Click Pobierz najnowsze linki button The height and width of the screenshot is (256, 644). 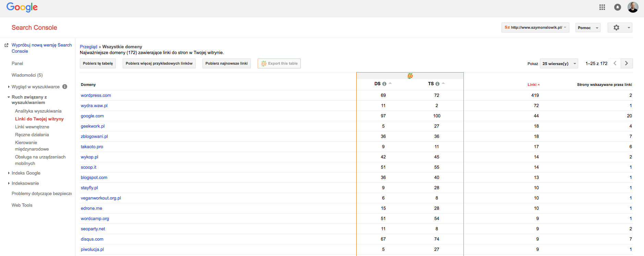(x=226, y=63)
